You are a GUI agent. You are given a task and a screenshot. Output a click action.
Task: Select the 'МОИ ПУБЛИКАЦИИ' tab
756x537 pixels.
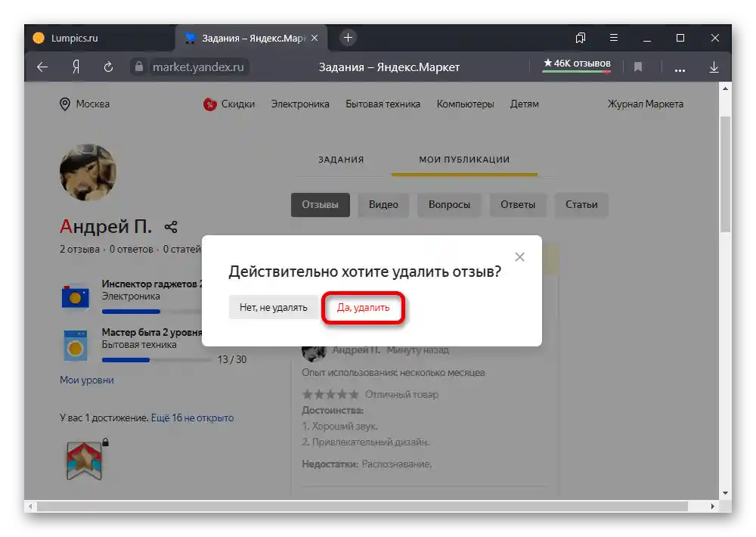[464, 160]
